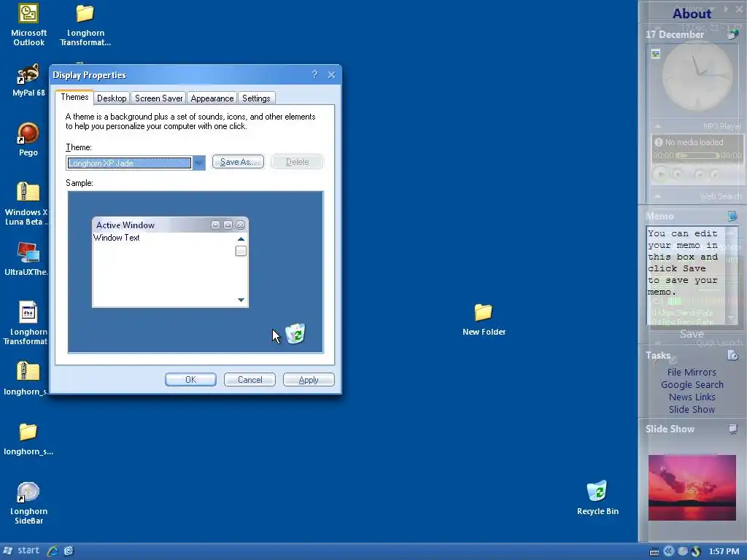Click the calendar globe icon beside 17 December
747x560 pixels.
coord(733,34)
